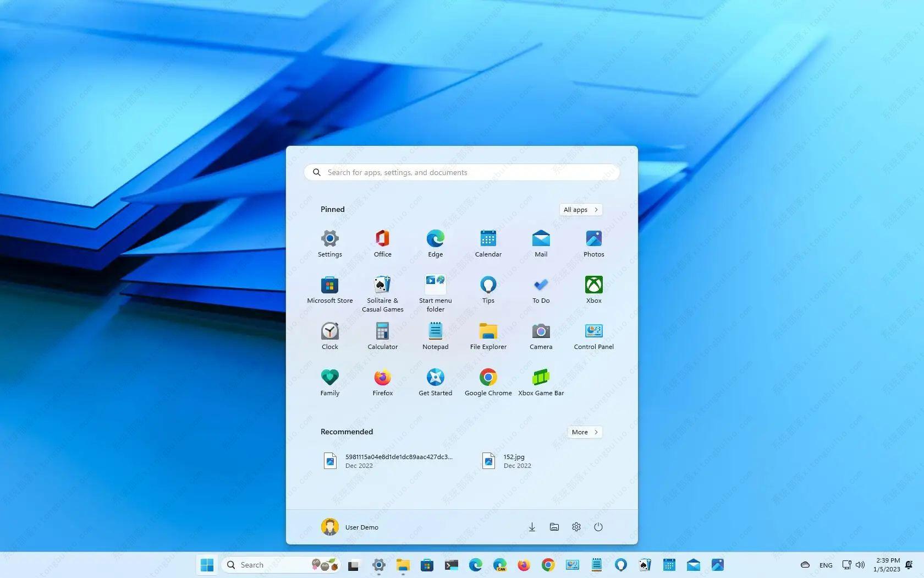The image size is (924, 578).
Task: Show More recommended items
Action: point(584,432)
